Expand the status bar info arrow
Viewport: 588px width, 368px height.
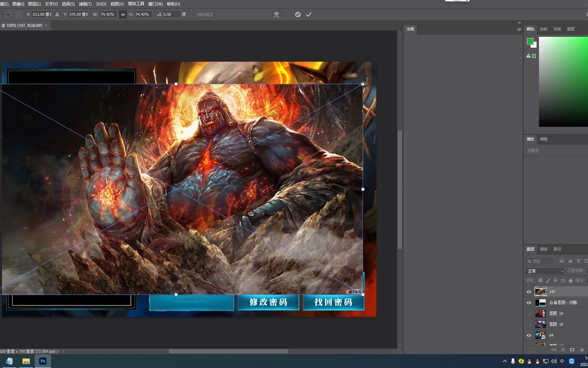[58, 351]
